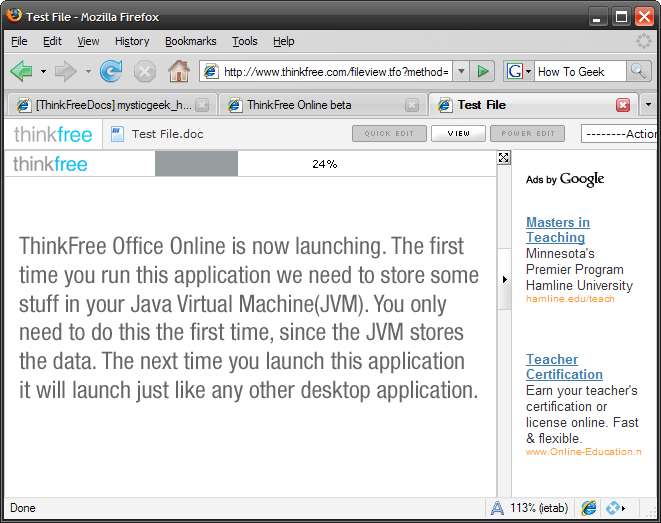Click the search magnifier icon
This screenshot has height=523, width=661.
[x=638, y=71]
